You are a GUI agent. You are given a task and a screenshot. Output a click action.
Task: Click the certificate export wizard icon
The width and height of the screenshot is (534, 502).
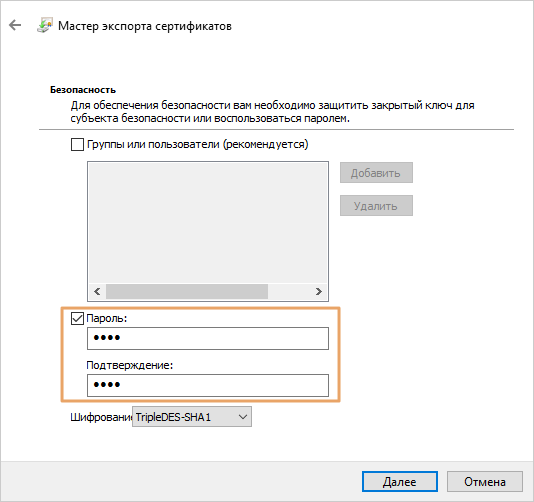pos(44,25)
